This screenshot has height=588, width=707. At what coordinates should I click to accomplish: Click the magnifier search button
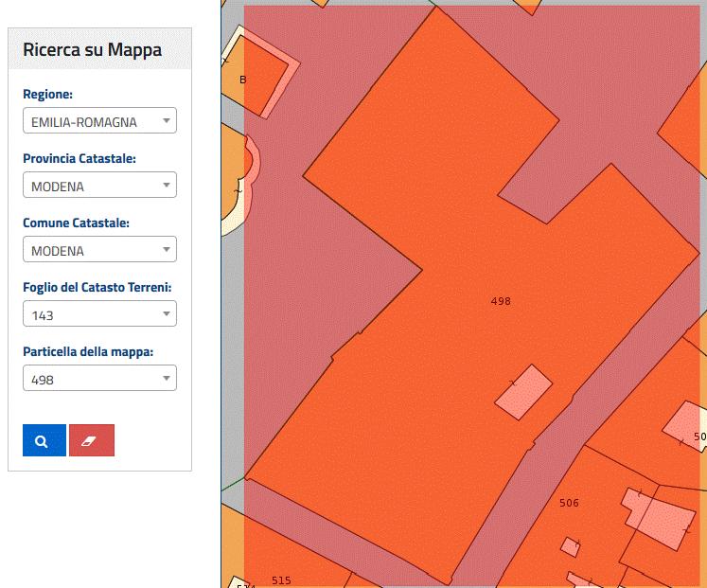(x=44, y=440)
